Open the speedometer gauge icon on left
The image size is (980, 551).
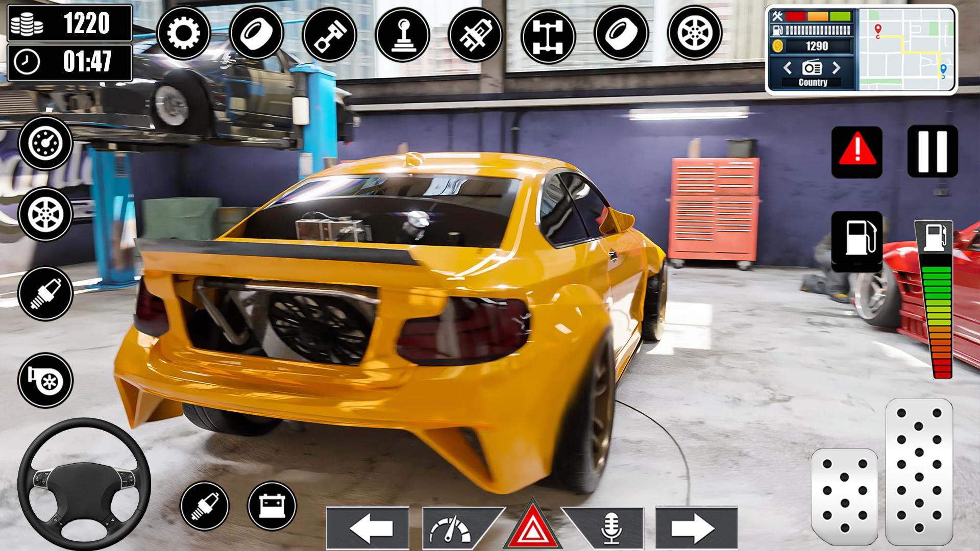click(x=45, y=143)
